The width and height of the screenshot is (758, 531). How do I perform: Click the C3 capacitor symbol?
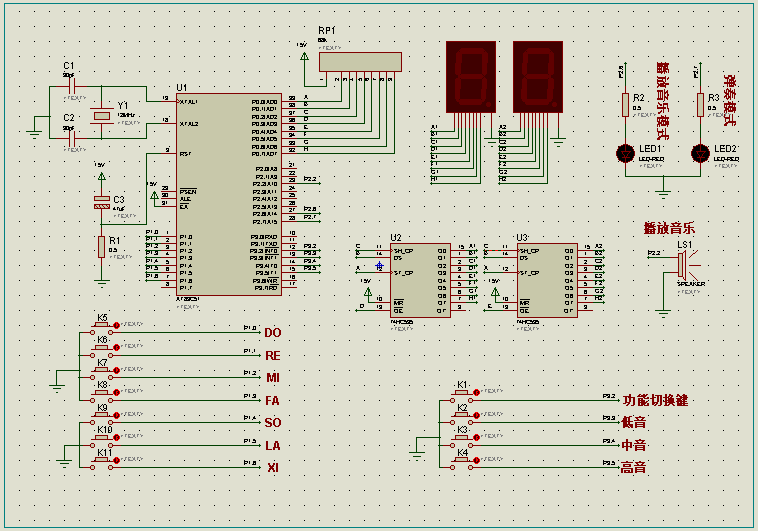[102, 203]
